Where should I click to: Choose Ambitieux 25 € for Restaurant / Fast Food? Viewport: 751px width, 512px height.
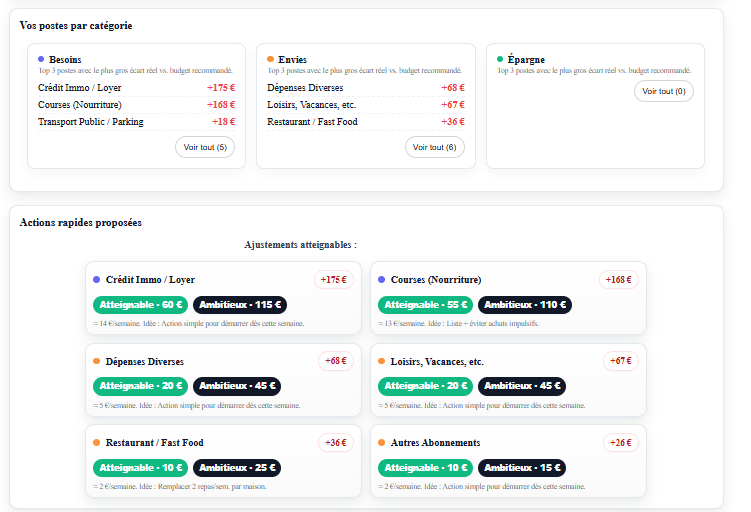pyautogui.click(x=236, y=468)
